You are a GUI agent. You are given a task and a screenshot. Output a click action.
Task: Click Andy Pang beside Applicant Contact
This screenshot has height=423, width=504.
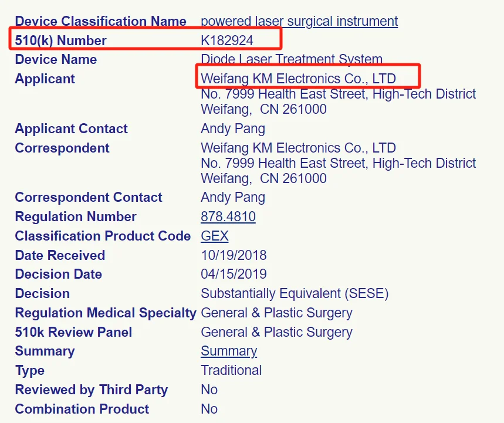click(x=233, y=128)
